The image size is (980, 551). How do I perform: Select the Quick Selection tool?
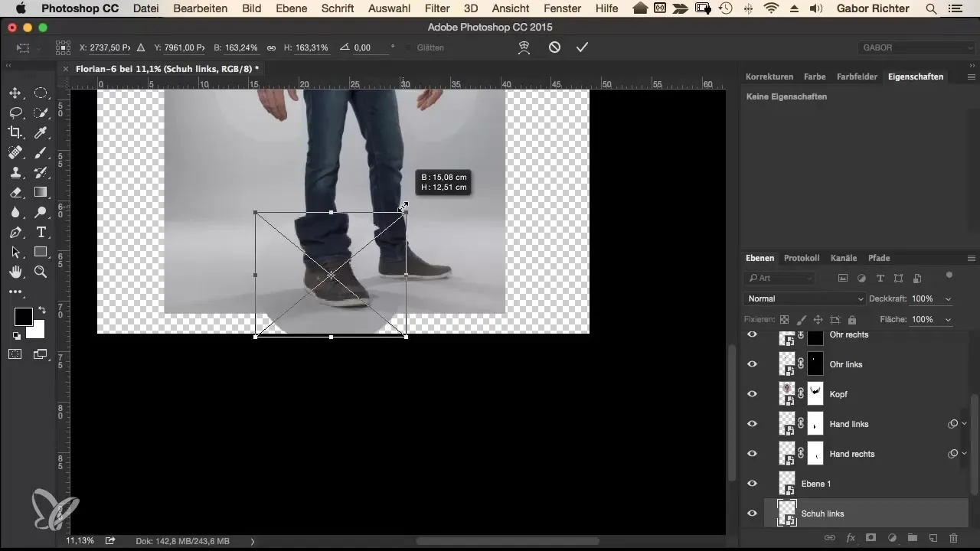click(x=41, y=112)
